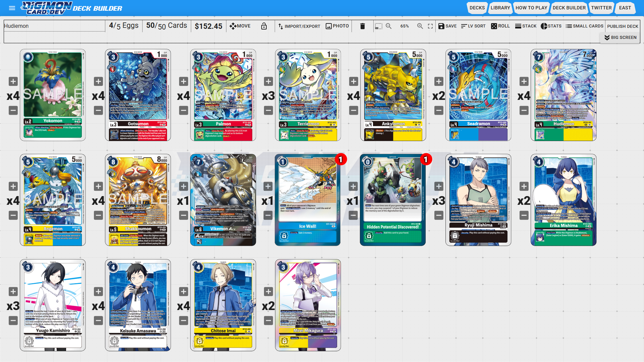The width and height of the screenshot is (644, 362).
Task: Open the hamburger menu
Action: point(12,8)
